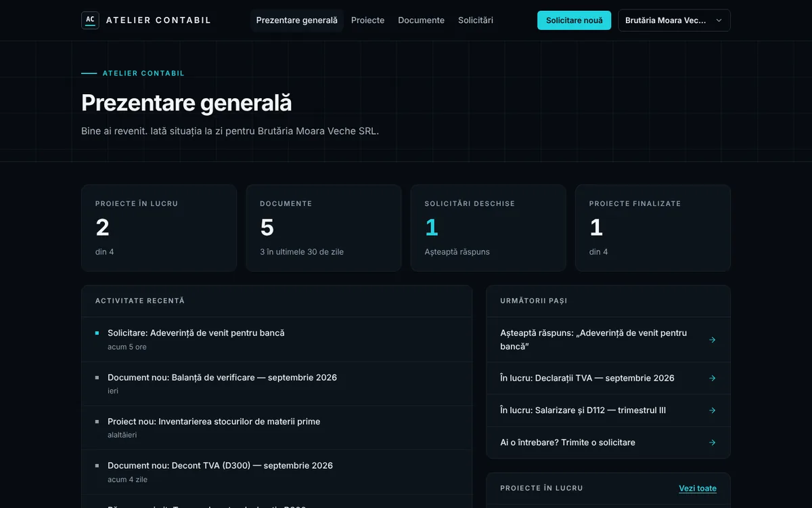Click the chevron in the company selector
812x508 pixels.
click(x=719, y=20)
